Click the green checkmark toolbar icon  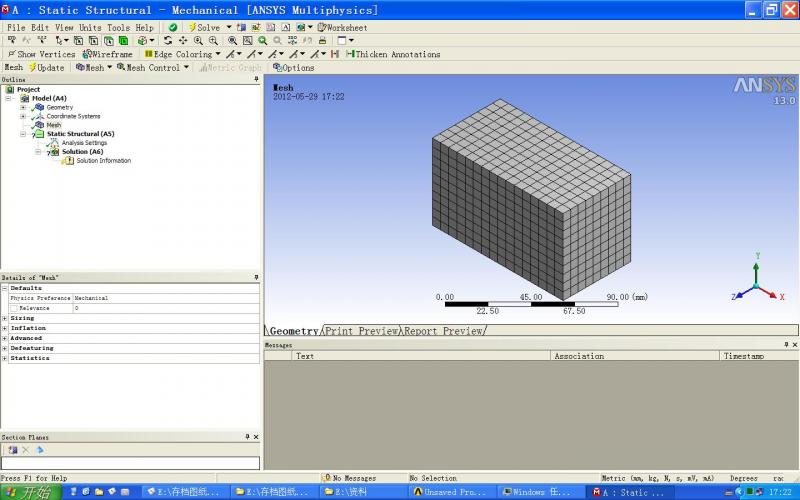click(x=173, y=28)
